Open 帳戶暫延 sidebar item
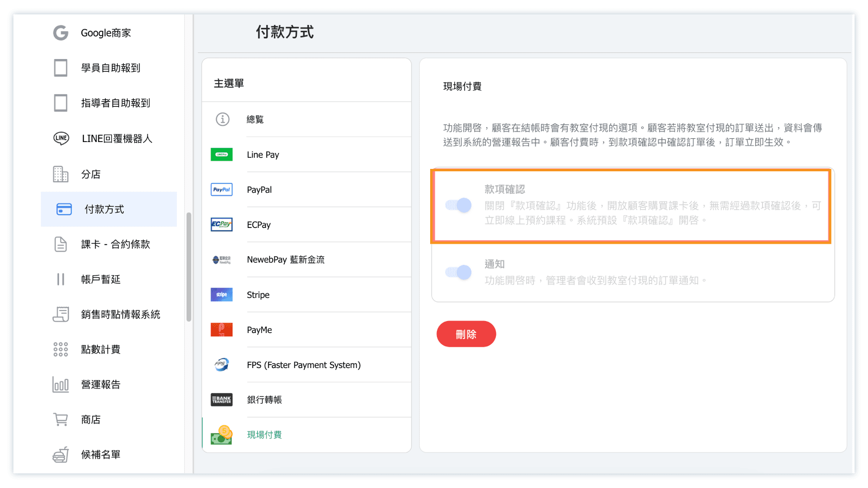Image resolution: width=868 pixels, height=488 pixels. (101, 279)
